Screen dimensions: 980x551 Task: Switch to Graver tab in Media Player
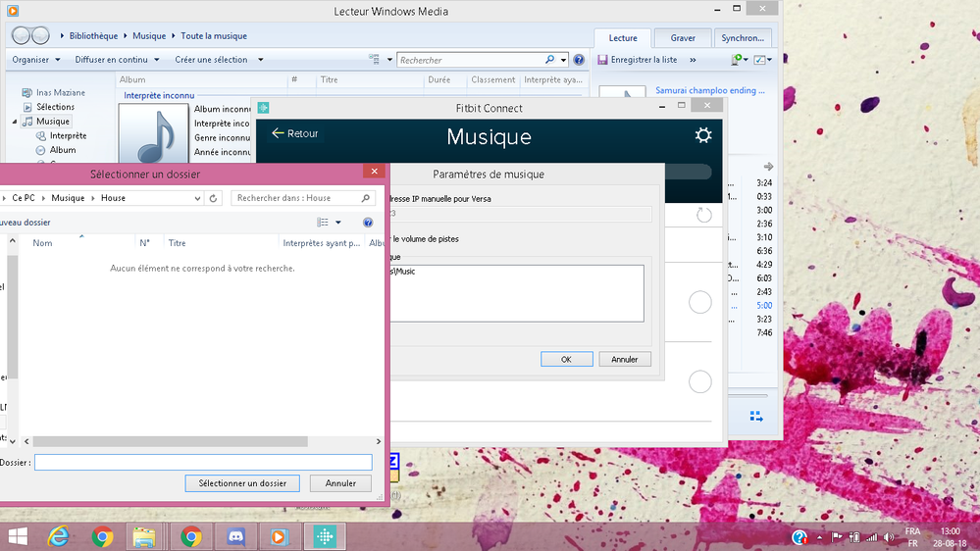pos(683,38)
